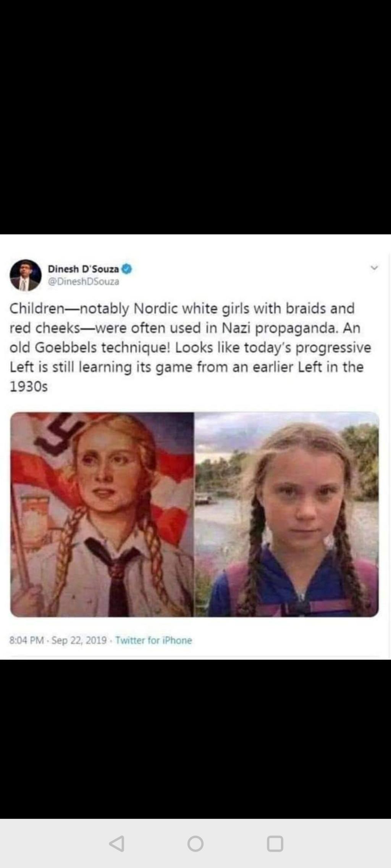The image size is (391, 868).
Task: Click the 8:04 PM timestamp
Action: click(27, 640)
